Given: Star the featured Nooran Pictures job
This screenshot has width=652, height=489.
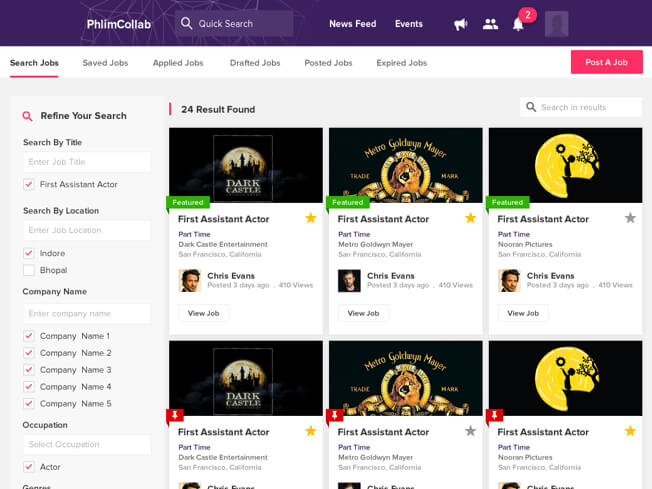Looking at the screenshot, I should point(630,218).
